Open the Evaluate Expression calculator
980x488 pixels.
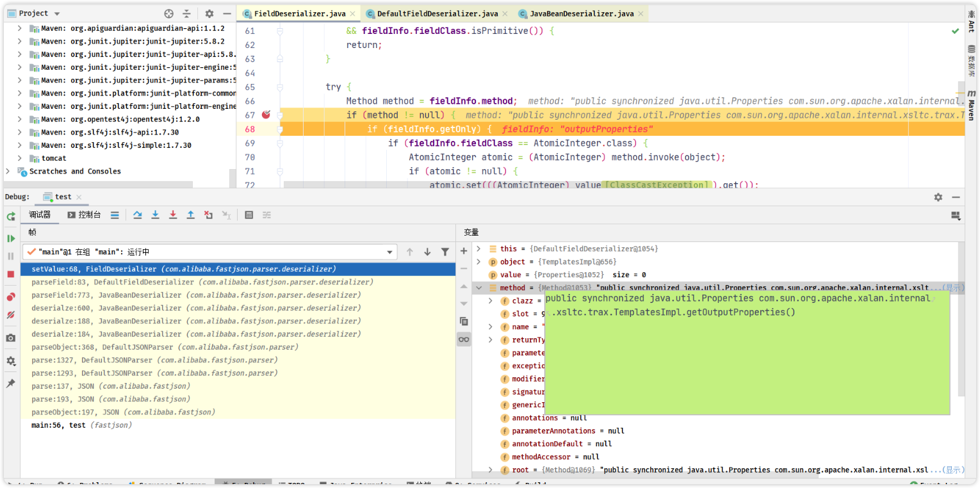click(249, 215)
